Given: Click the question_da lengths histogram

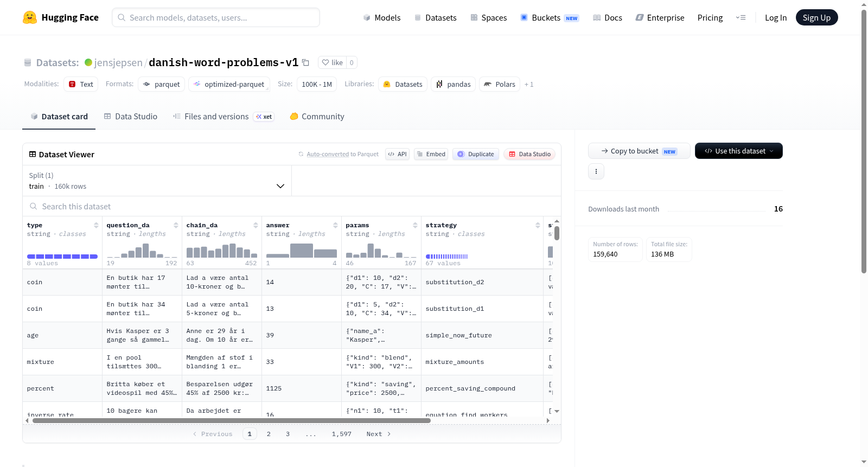Looking at the screenshot, I should pyautogui.click(x=142, y=250).
